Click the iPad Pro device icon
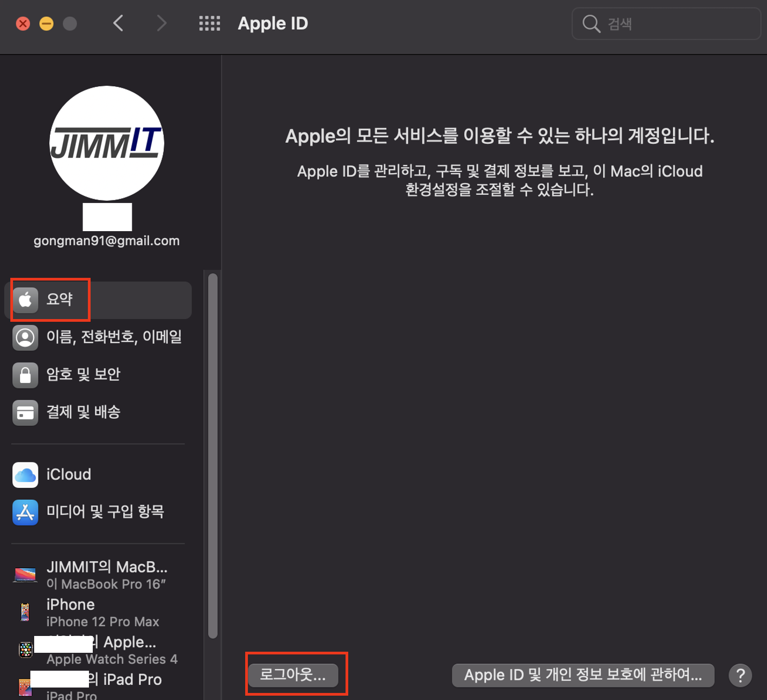767x700 pixels. click(x=25, y=687)
